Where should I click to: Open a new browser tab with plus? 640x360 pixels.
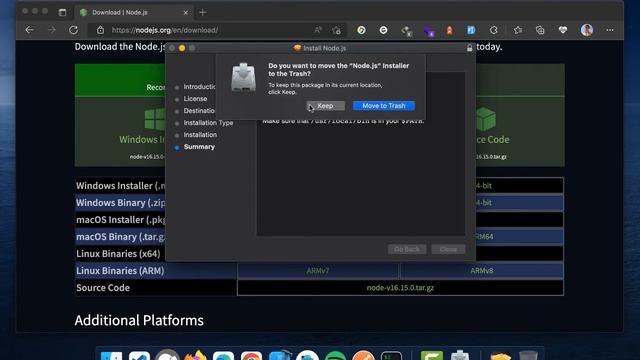coord(202,12)
